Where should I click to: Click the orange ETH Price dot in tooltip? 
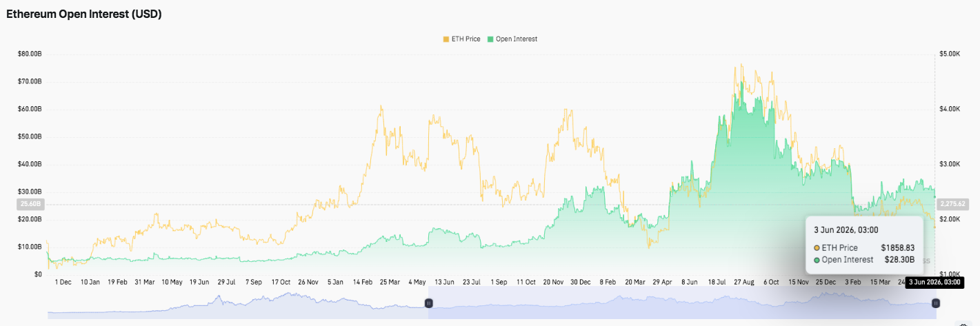point(817,247)
